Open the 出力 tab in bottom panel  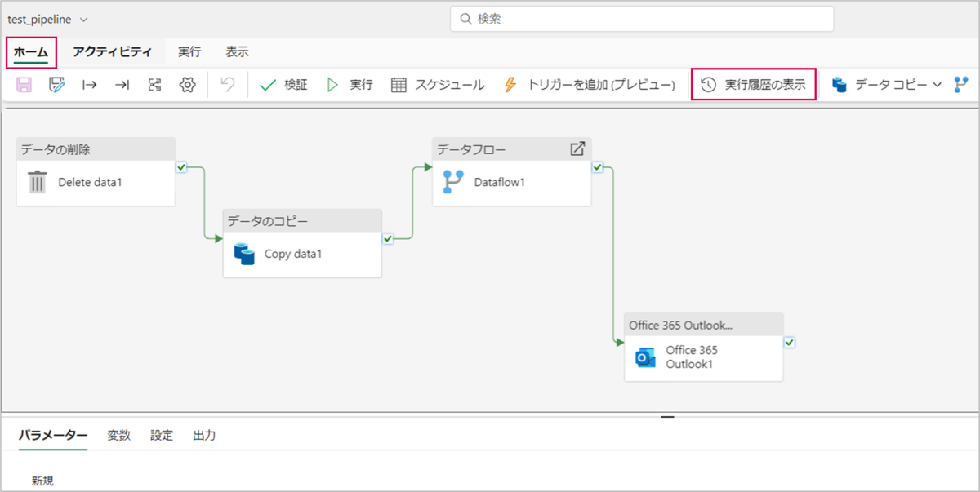204,436
